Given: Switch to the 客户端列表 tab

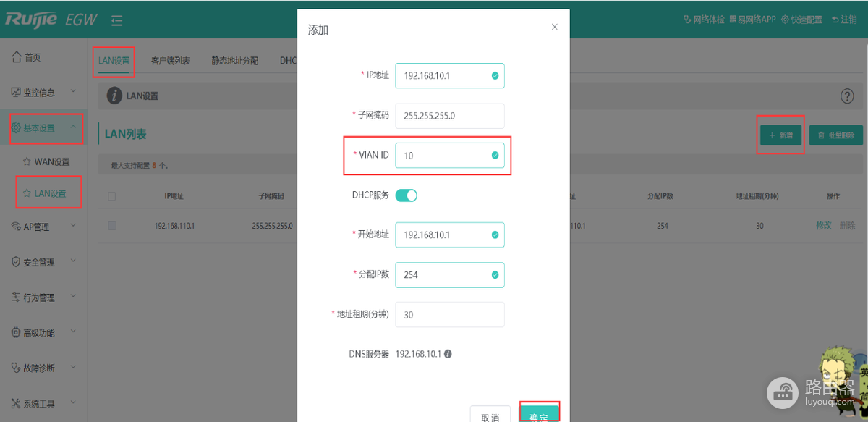Looking at the screenshot, I should (x=171, y=61).
